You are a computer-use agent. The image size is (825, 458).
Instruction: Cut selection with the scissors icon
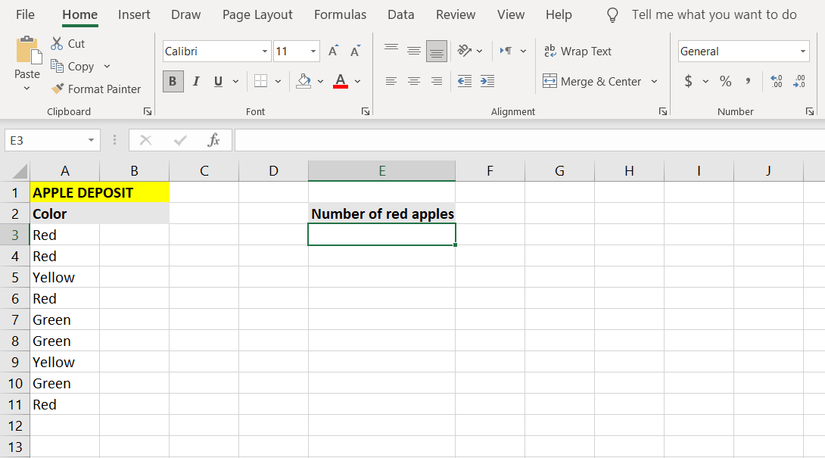tap(57, 44)
